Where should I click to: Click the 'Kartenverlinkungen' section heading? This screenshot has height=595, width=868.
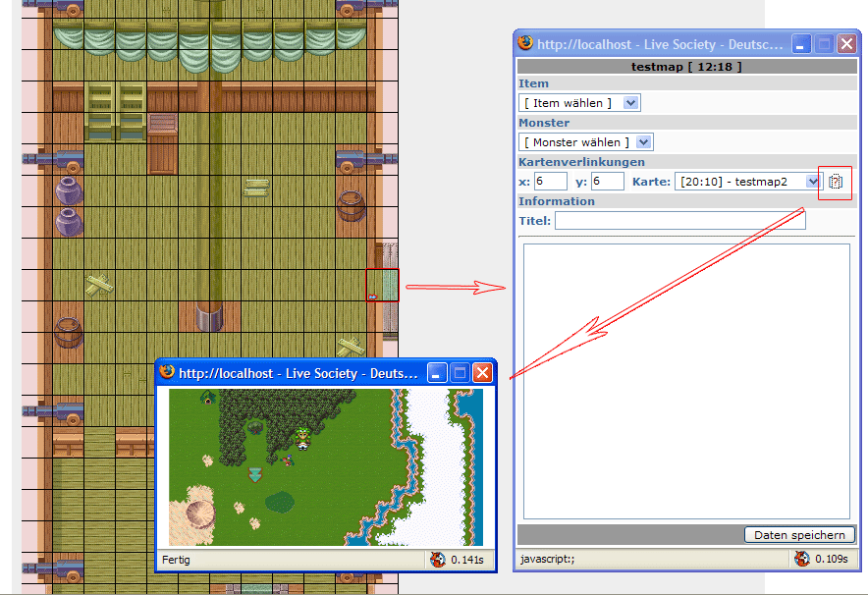click(582, 162)
